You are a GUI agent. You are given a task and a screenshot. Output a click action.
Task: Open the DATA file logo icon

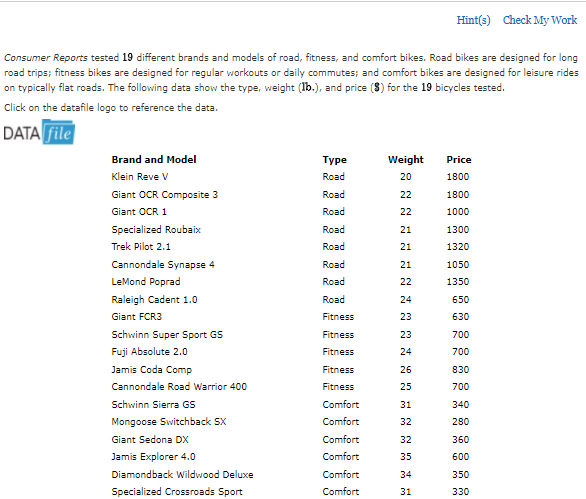pos(39,132)
